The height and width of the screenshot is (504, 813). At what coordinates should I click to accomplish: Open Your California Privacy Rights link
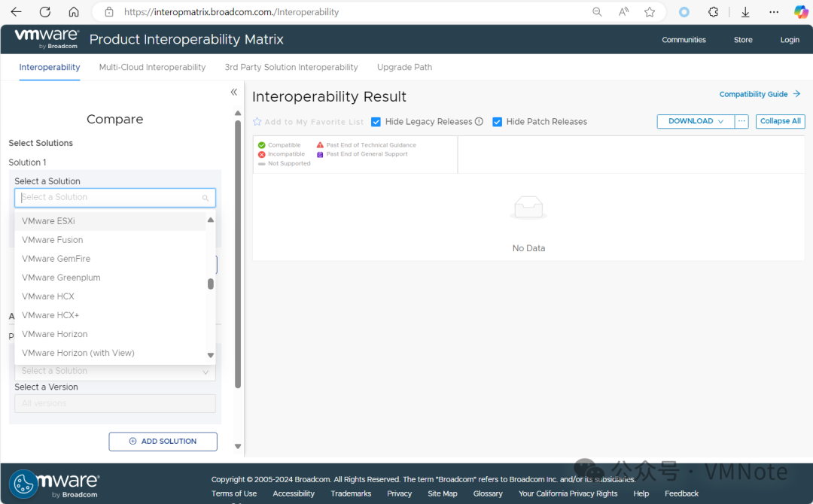click(568, 493)
